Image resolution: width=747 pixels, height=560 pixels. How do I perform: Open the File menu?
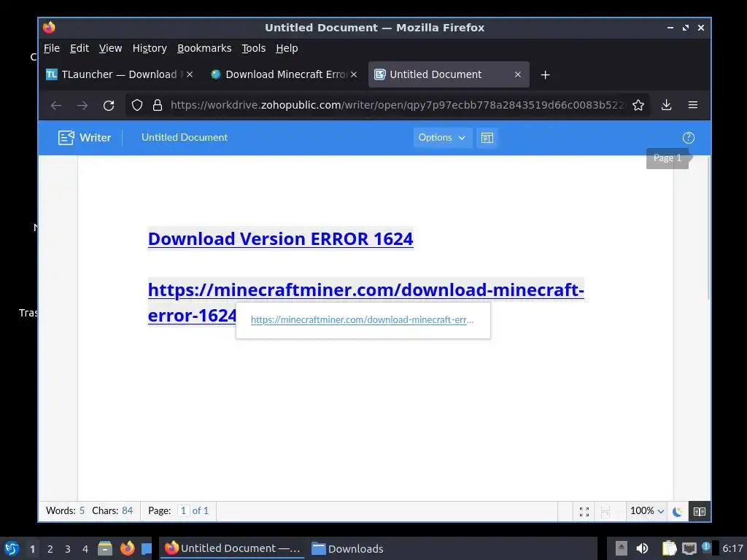tap(52, 48)
